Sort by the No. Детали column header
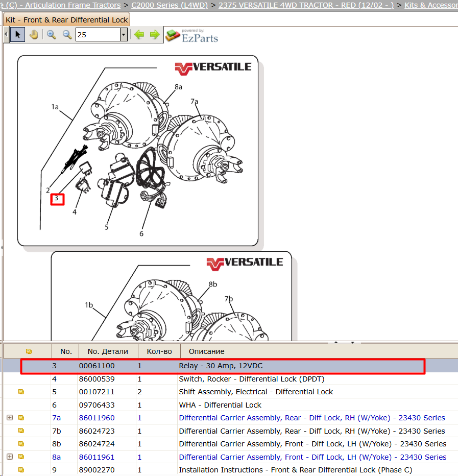Screen dimensions: 458x476 pyautogui.click(x=108, y=351)
